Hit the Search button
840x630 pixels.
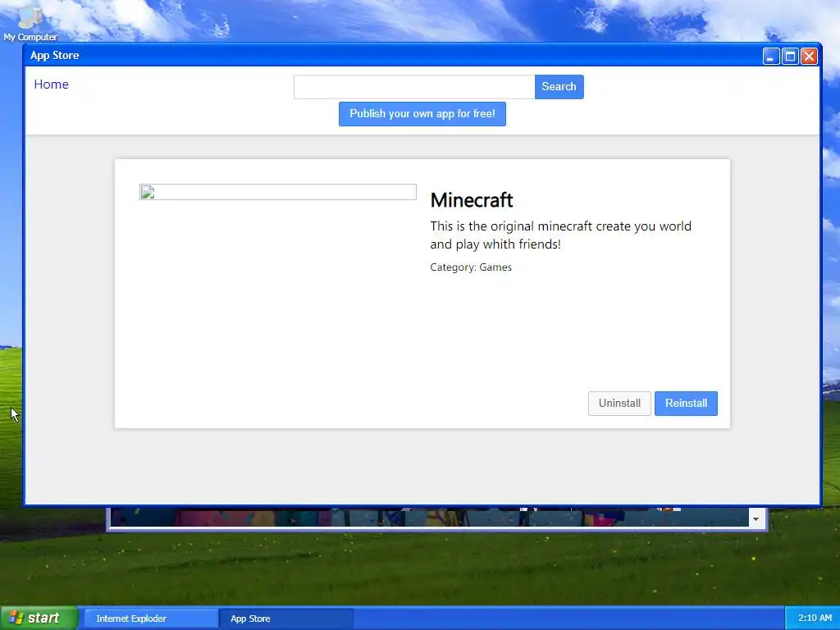tap(559, 87)
